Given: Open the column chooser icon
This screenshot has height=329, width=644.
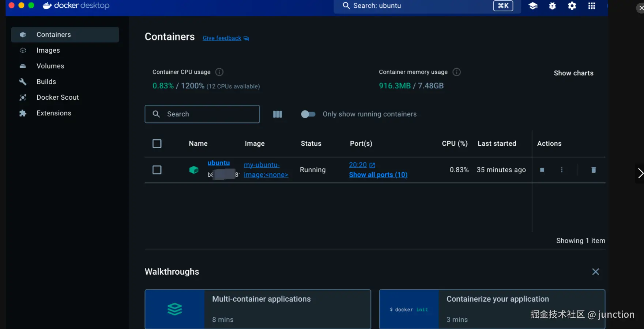Looking at the screenshot, I should [x=278, y=114].
